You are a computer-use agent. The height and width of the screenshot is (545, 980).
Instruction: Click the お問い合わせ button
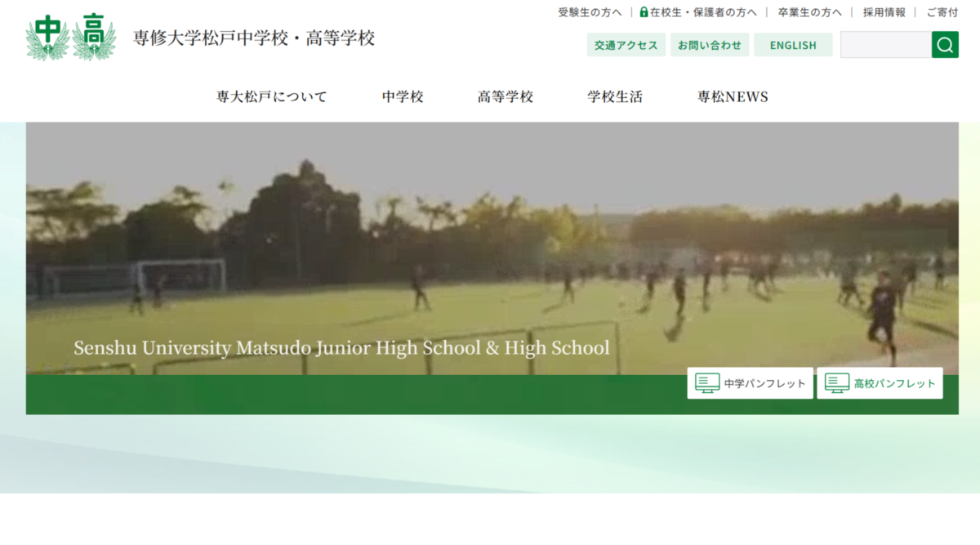[710, 45]
